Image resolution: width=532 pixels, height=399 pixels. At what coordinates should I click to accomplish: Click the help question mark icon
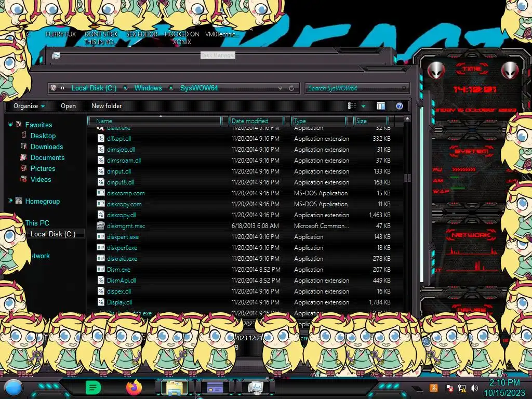(x=400, y=106)
